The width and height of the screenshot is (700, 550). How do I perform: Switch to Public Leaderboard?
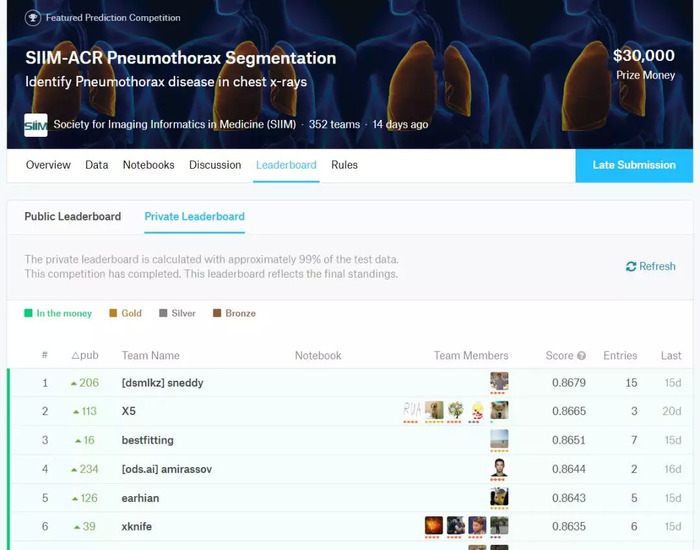(73, 217)
